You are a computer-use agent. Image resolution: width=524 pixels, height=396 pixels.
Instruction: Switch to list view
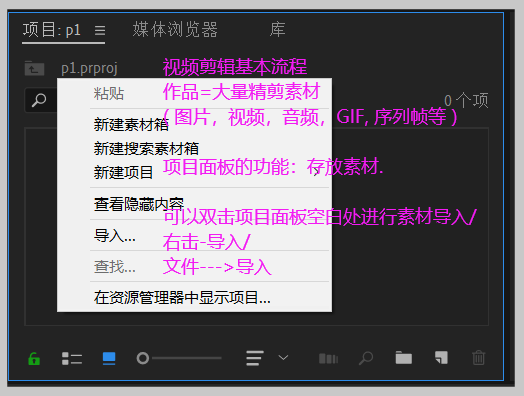pos(72,358)
